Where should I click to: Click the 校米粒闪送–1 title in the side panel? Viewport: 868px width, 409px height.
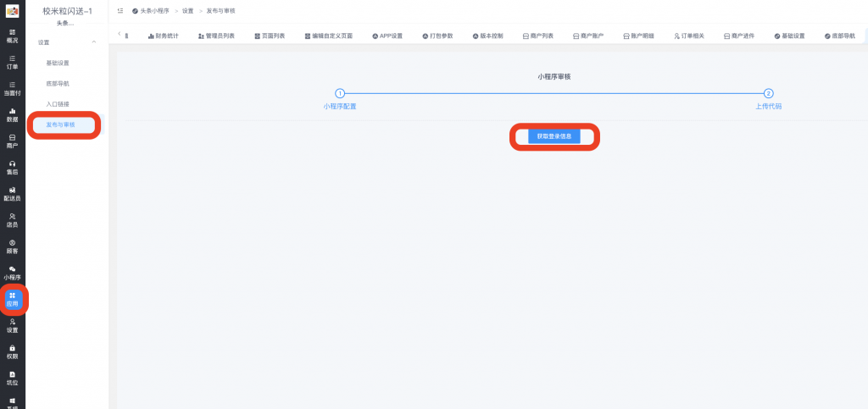(x=67, y=11)
